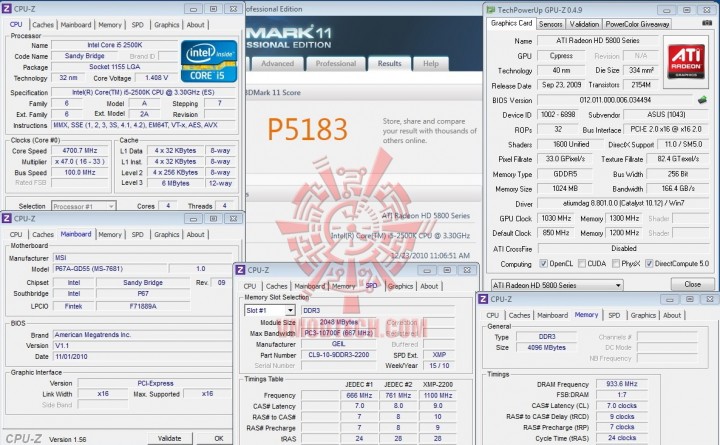Image resolution: width=720 pixels, height=445 pixels.
Task: Click the OK button in CPU-Z
Action: tap(219, 439)
